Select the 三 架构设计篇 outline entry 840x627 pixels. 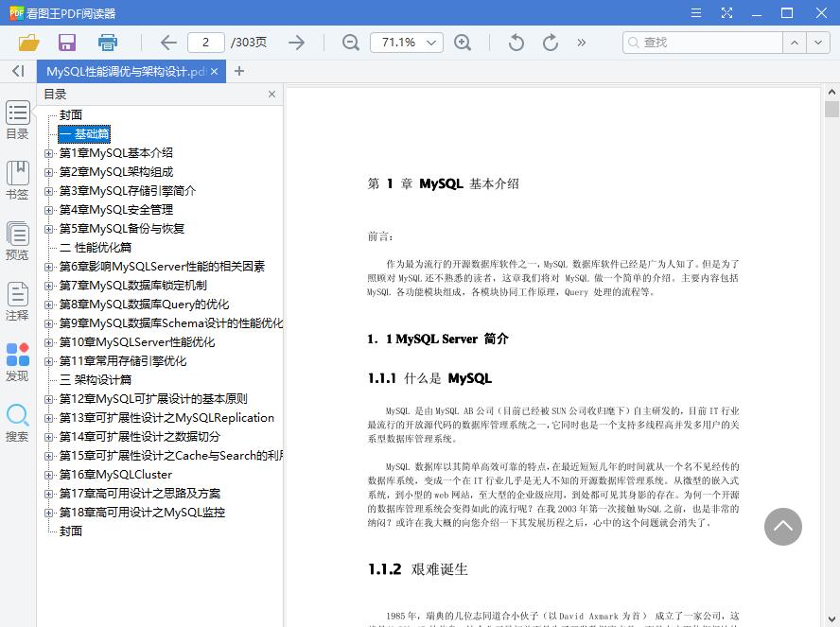pyautogui.click(x=96, y=379)
